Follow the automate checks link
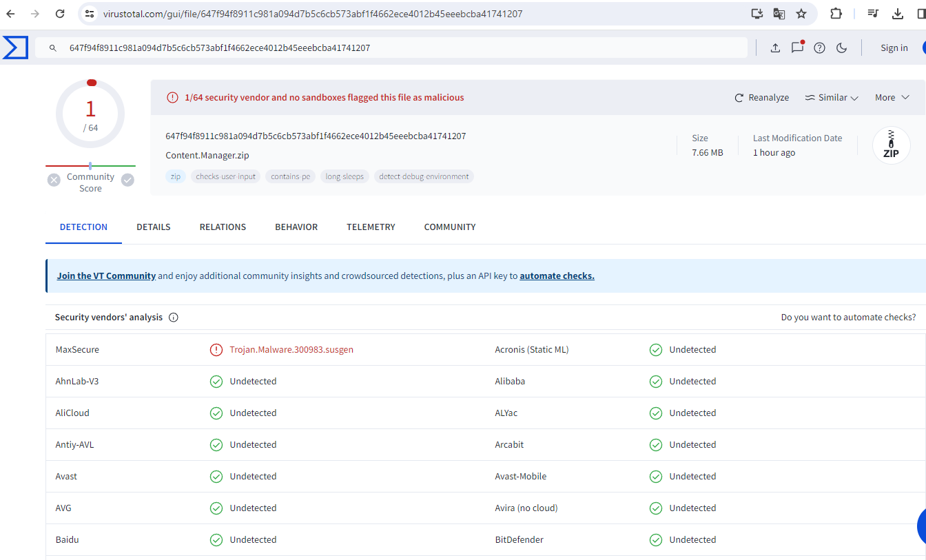 click(557, 276)
